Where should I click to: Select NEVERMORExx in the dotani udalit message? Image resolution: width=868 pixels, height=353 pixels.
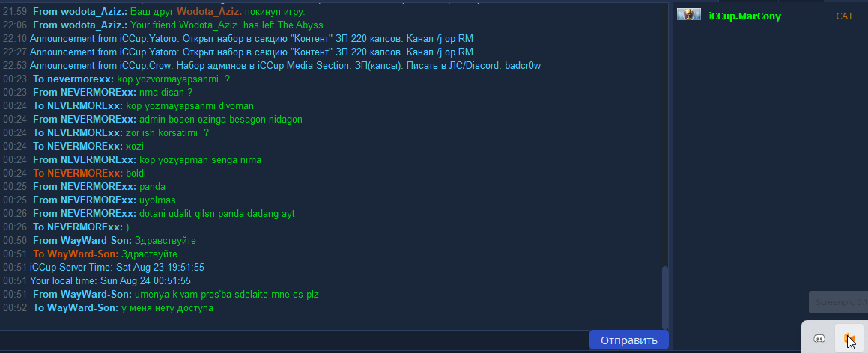(98, 213)
